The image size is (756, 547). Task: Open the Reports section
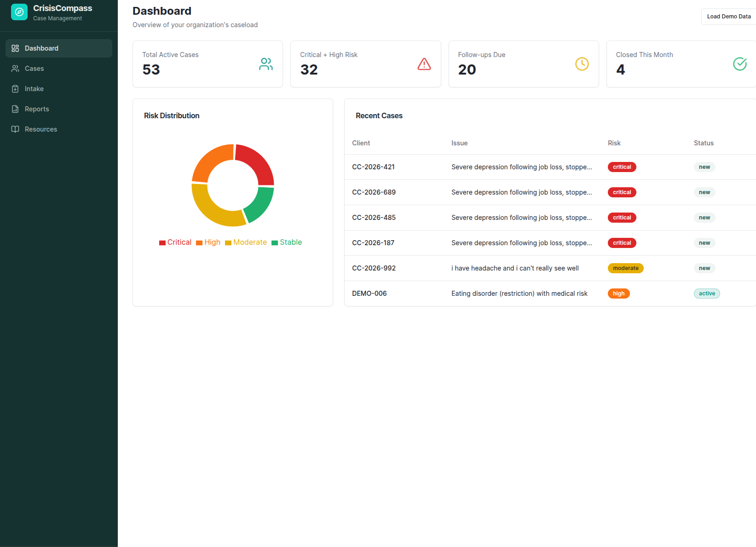click(59, 109)
